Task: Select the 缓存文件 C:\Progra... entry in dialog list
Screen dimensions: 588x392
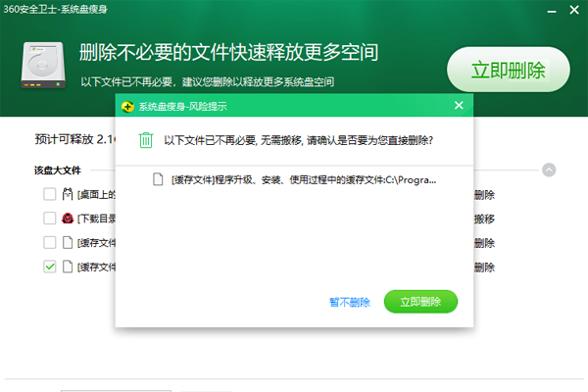Action: click(294, 179)
